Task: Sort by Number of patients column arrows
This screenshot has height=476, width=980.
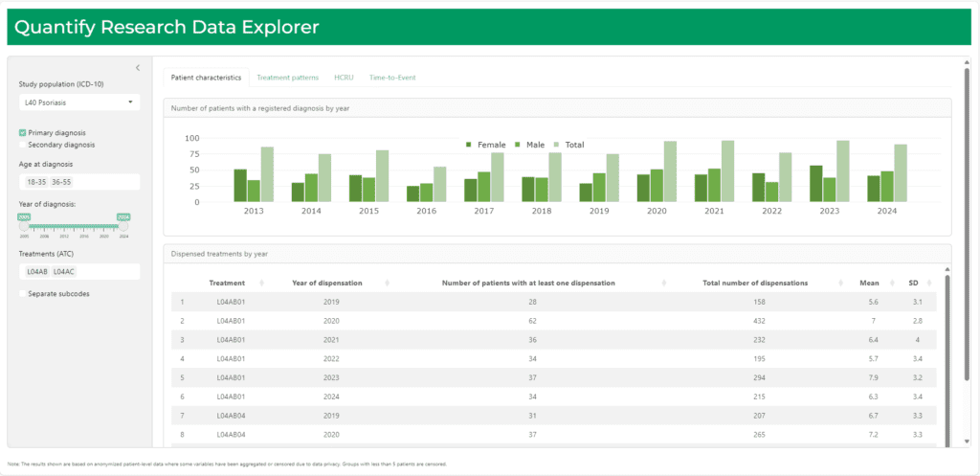Action: tap(664, 283)
